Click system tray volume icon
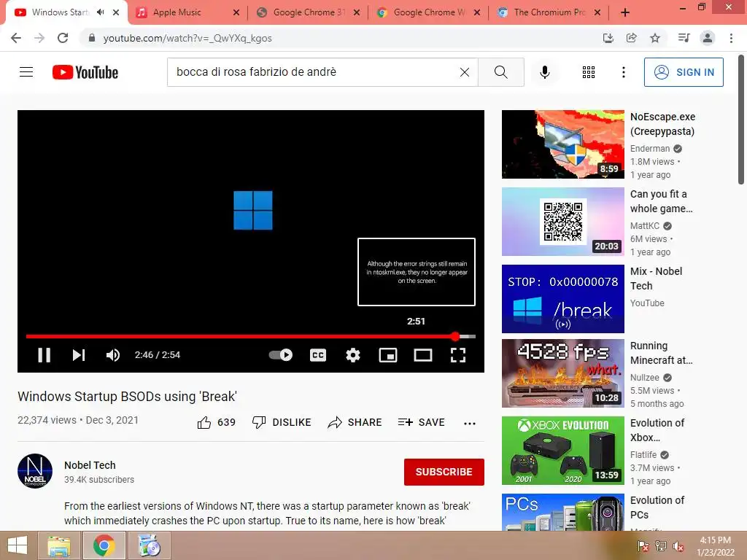747x560 pixels. click(x=678, y=545)
